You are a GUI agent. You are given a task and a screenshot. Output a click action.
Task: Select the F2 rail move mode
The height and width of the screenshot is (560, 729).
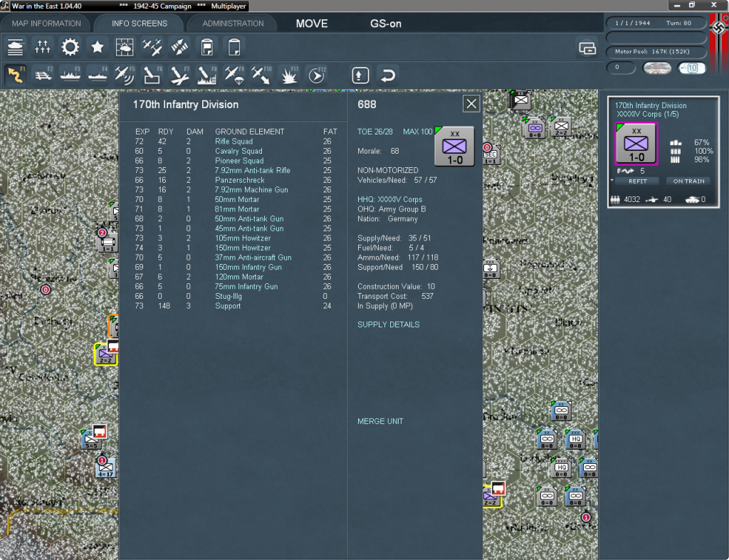click(x=43, y=75)
